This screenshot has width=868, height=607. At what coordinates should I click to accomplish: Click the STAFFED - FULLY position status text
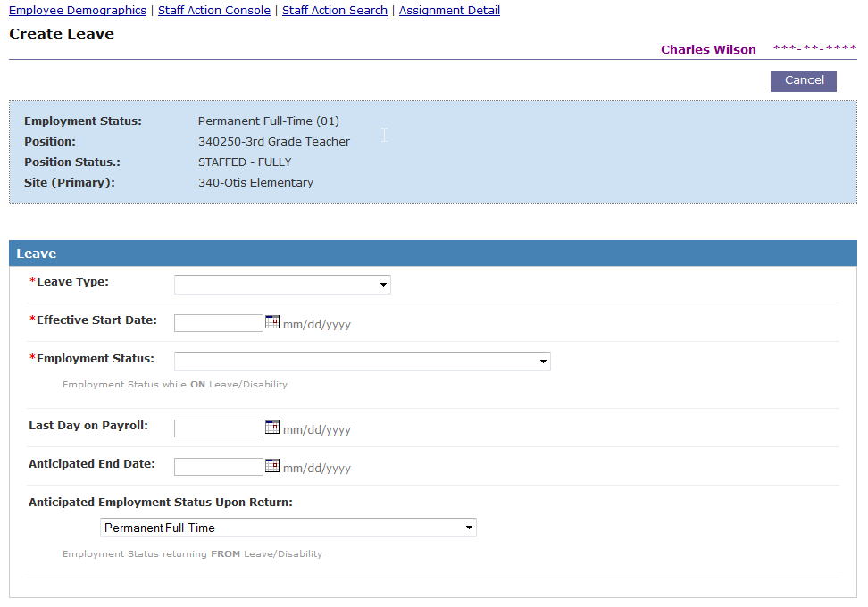click(245, 162)
